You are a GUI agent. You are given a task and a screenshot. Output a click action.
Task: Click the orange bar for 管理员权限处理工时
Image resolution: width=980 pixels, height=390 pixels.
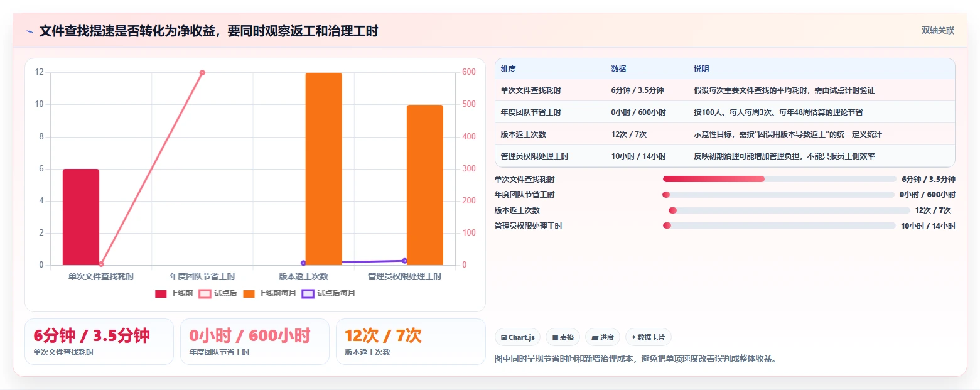425,185
